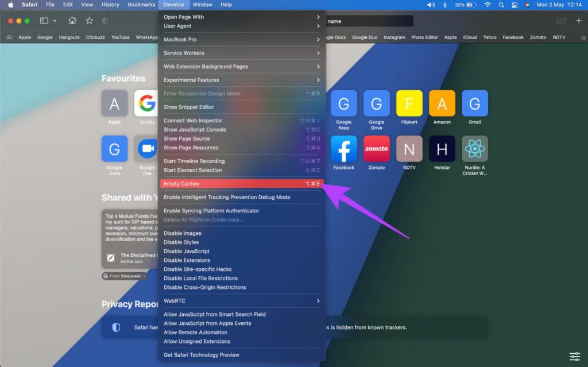This screenshot has height=367, width=588.
Task: Open the privacy shield toolbar icon
Action: tap(105, 21)
